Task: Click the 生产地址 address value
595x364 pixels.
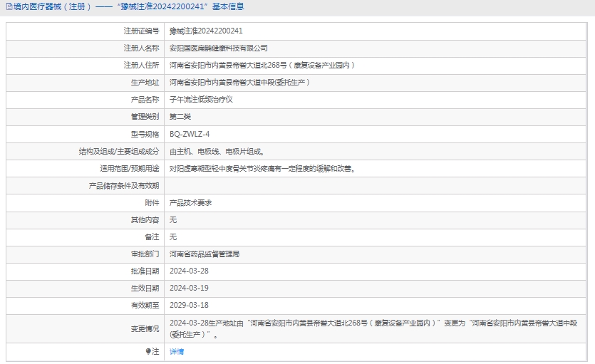Action: (239, 82)
